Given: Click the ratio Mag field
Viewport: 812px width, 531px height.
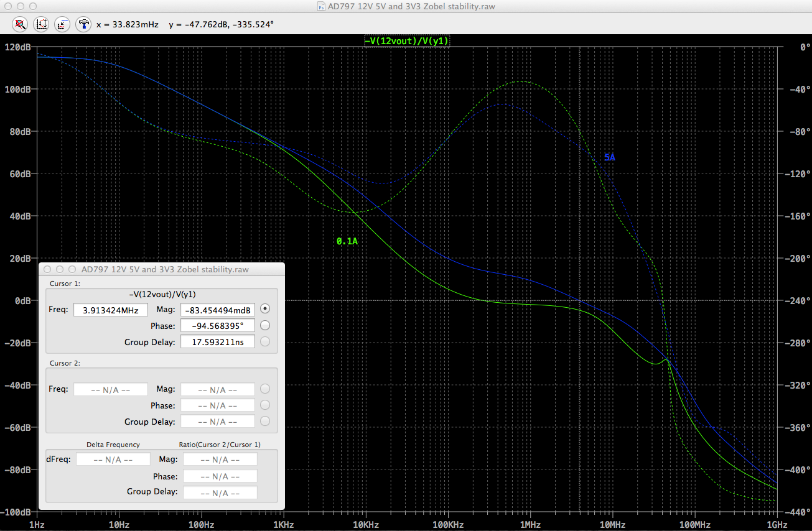Looking at the screenshot, I should coord(220,459).
